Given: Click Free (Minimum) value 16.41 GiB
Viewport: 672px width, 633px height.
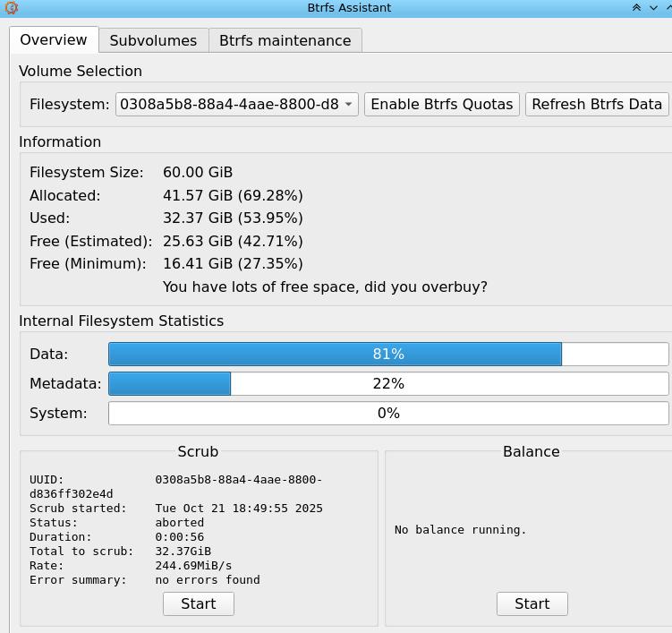Looking at the screenshot, I should 233,263.
